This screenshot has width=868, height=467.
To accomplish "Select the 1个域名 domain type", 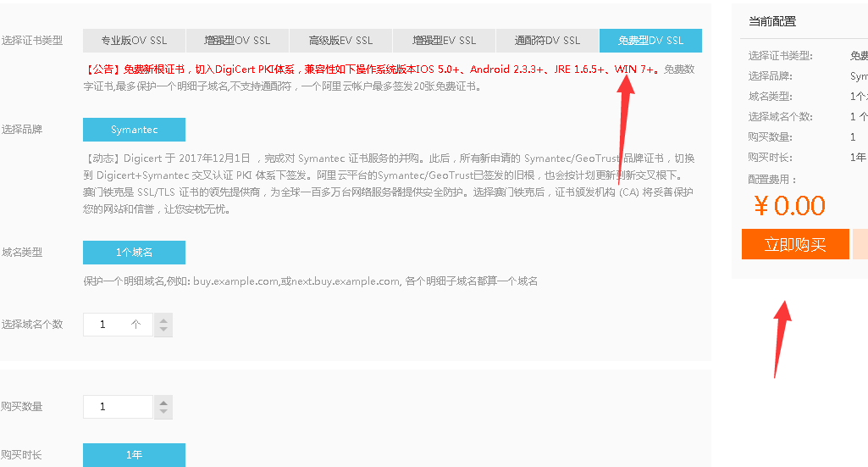I will (134, 253).
